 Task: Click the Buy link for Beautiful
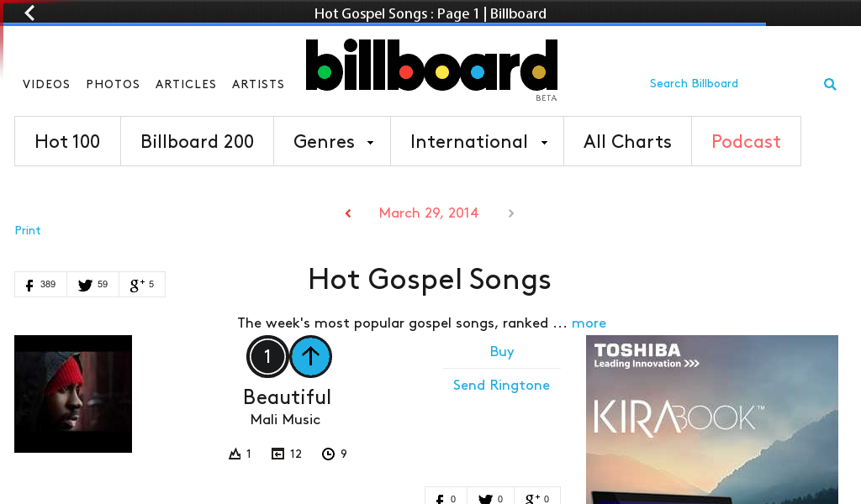tap(502, 351)
